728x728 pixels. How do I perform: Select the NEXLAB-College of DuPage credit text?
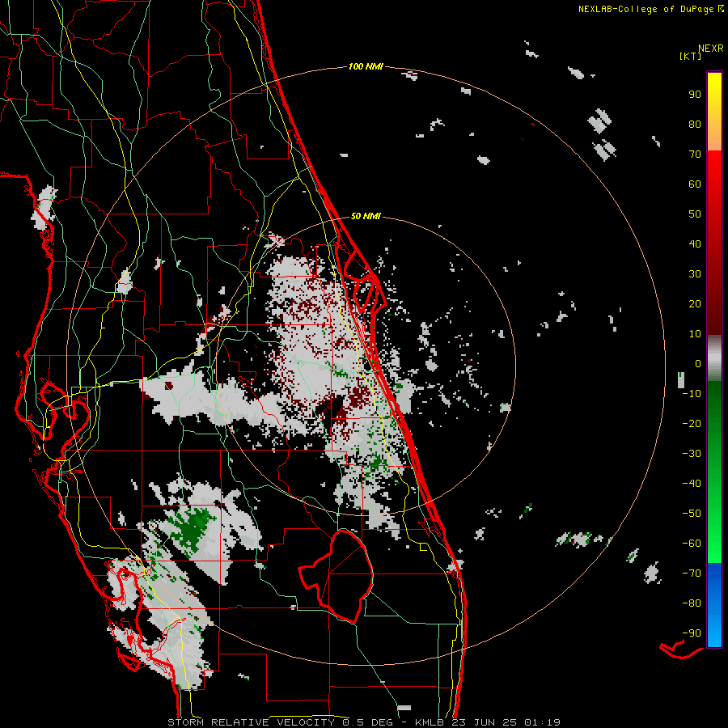pyautogui.click(x=646, y=9)
